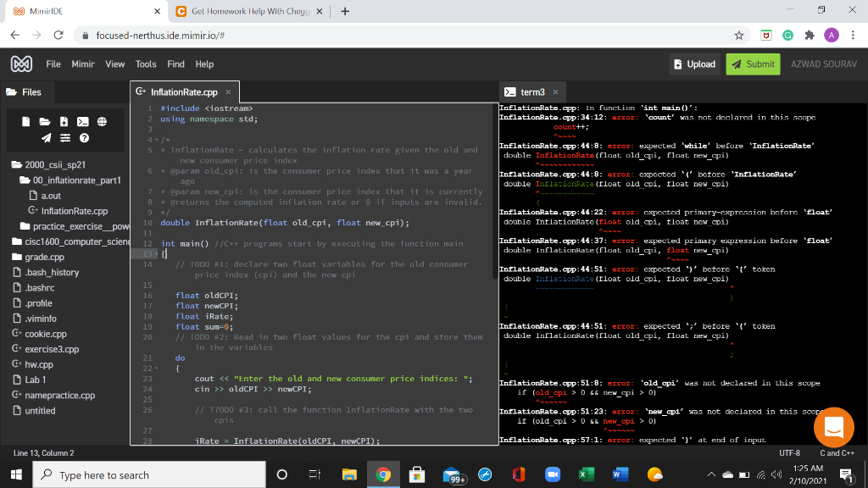
Task: Open cookie.cpp in the file tree
Action: [x=46, y=334]
